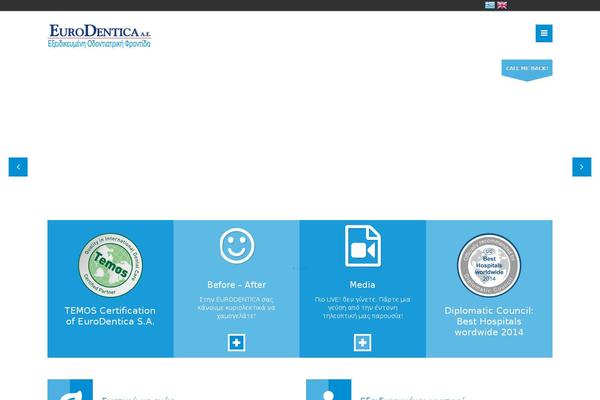Open TEMOS Certification of EuroDentica S.A. link
The height and width of the screenshot is (400, 600).
110,316
